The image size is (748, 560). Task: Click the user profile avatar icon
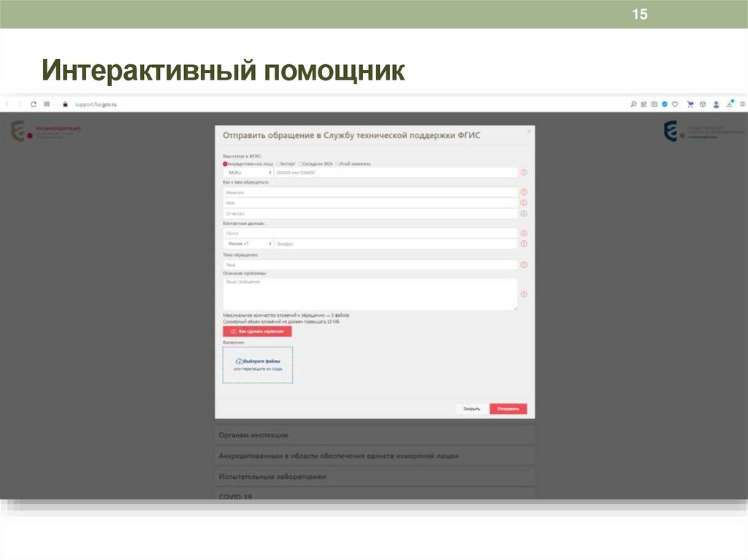point(716,103)
